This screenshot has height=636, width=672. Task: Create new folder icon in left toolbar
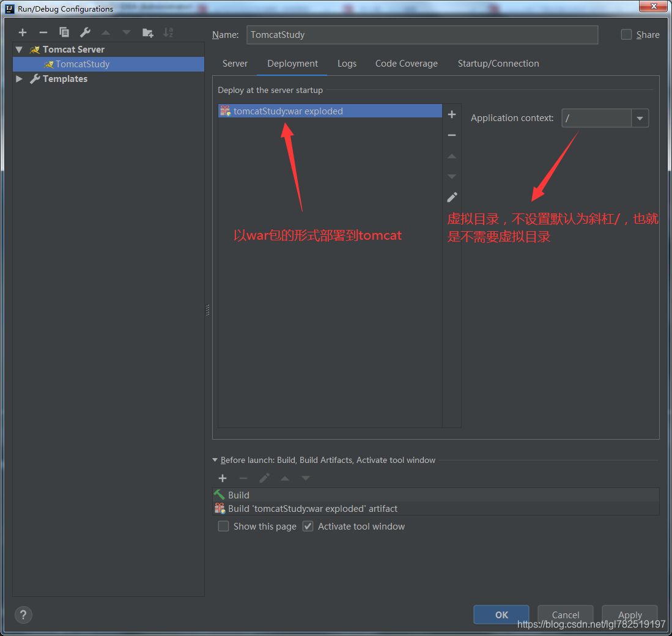point(147,32)
